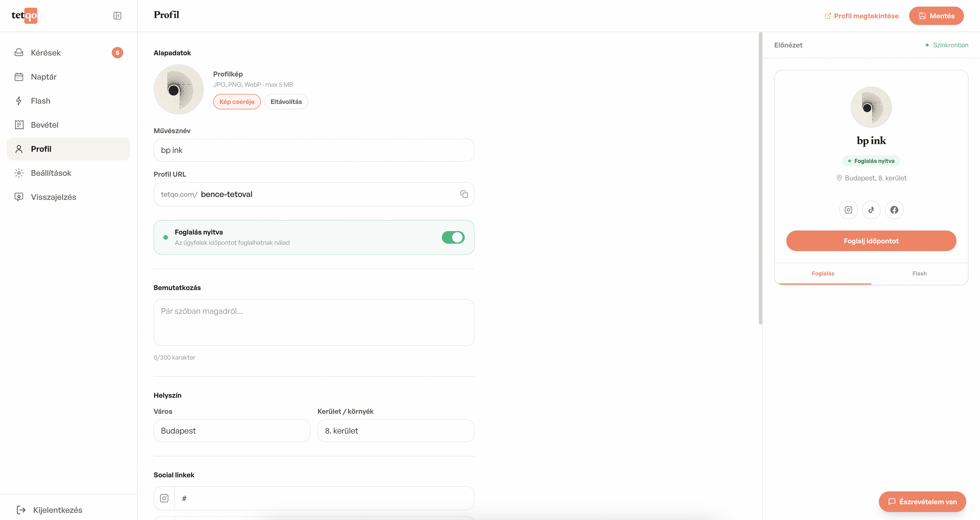Remove profile picture with Eltávolítás
The height and width of the screenshot is (520, 980).
(286, 101)
